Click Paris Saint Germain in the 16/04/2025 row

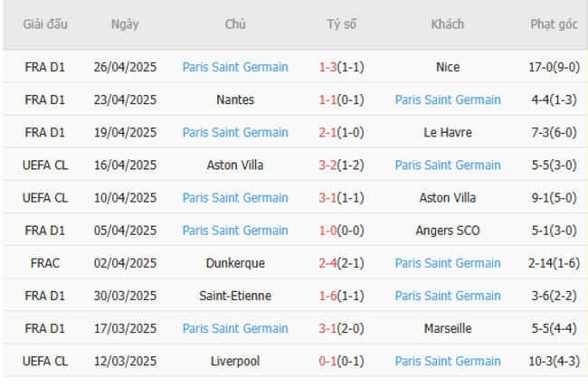coord(447,165)
